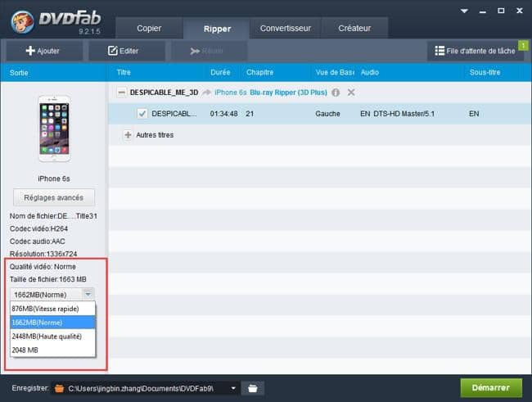532x402 pixels.
Task: Click the Codec vidéo:H264 text
Action: point(38,229)
